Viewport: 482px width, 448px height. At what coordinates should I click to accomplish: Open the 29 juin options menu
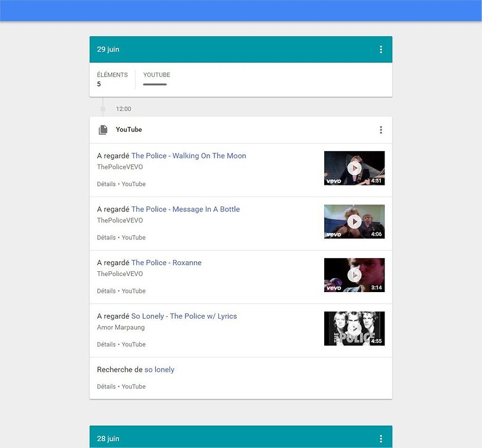[x=381, y=49]
